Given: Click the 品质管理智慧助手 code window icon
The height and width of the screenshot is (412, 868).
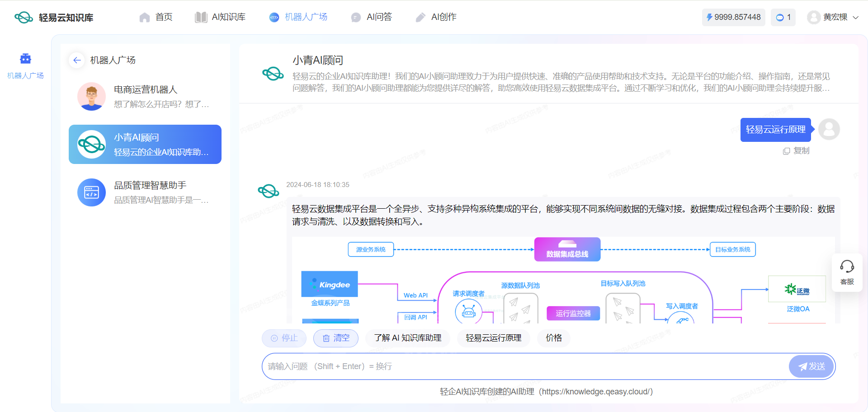Looking at the screenshot, I should (x=91, y=192).
